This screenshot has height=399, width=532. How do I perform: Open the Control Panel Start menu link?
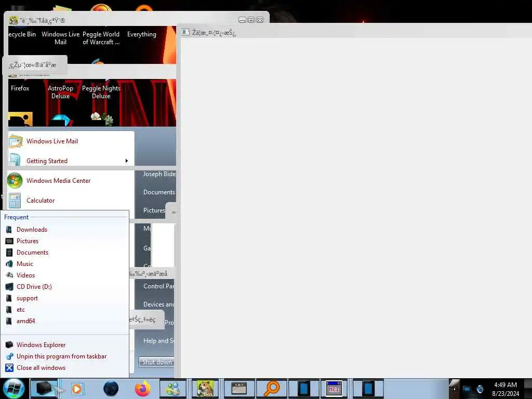(x=158, y=286)
